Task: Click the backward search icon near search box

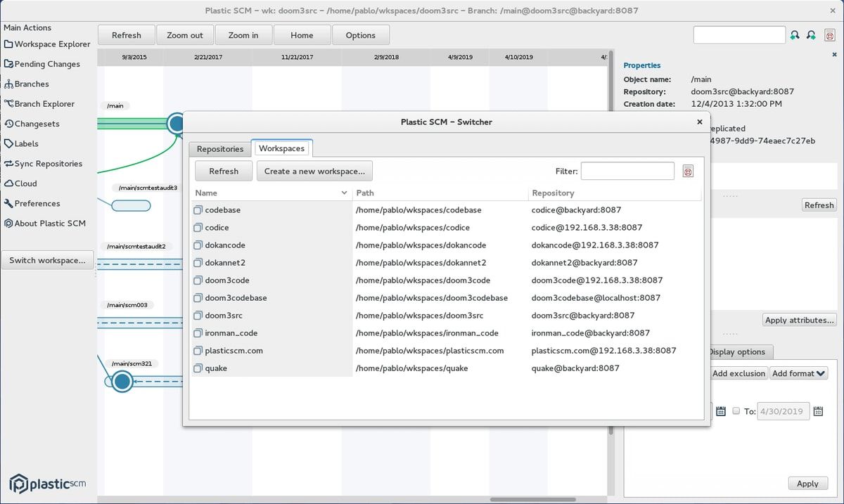Action: (794, 34)
